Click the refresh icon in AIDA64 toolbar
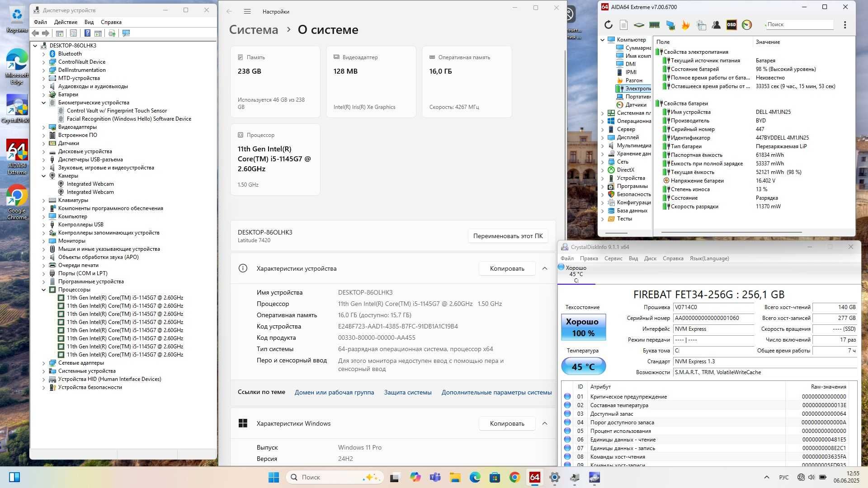 (609, 25)
